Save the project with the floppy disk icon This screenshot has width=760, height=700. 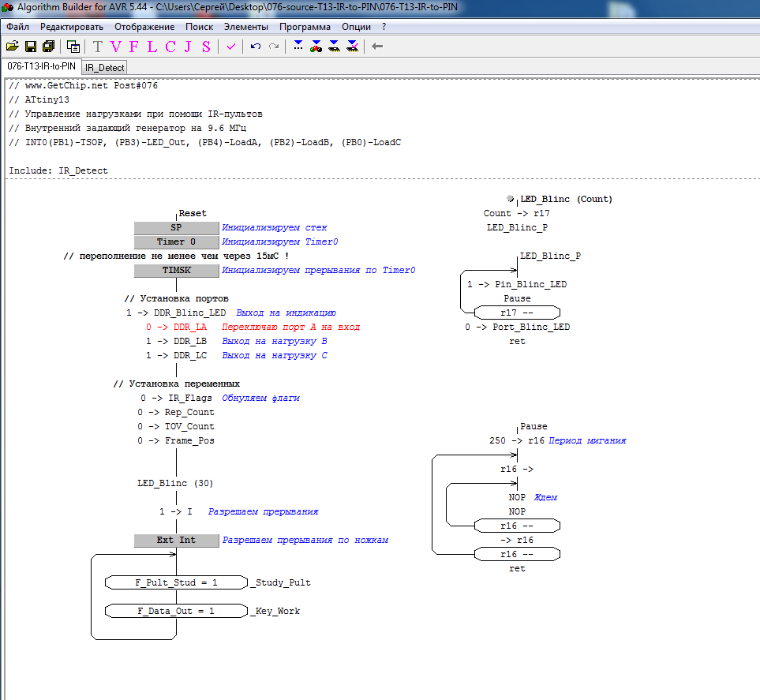[x=31, y=47]
